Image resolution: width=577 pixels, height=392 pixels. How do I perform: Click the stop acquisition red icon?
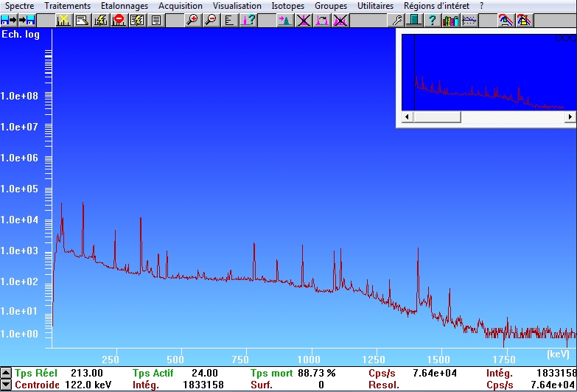tap(119, 20)
